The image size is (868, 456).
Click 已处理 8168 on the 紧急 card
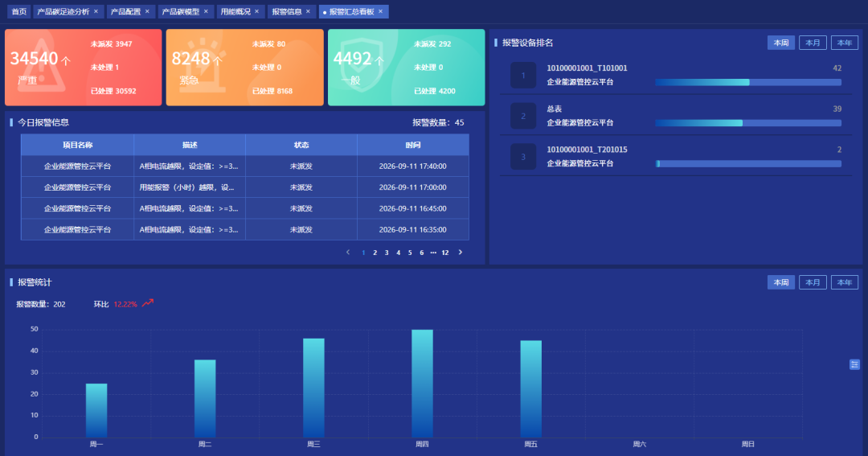click(x=272, y=91)
